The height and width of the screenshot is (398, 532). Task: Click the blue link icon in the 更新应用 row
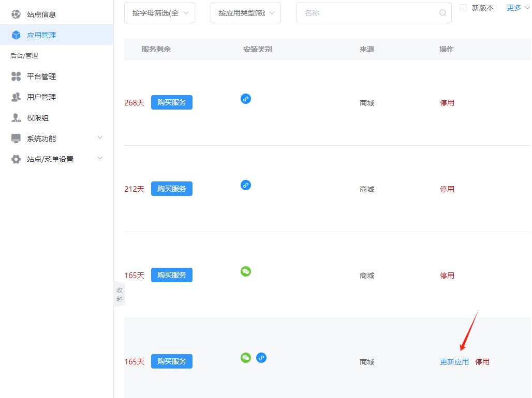click(261, 358)
